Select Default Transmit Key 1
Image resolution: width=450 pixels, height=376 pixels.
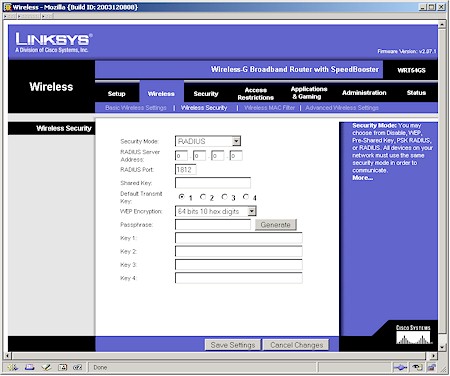tap(182, 197)
